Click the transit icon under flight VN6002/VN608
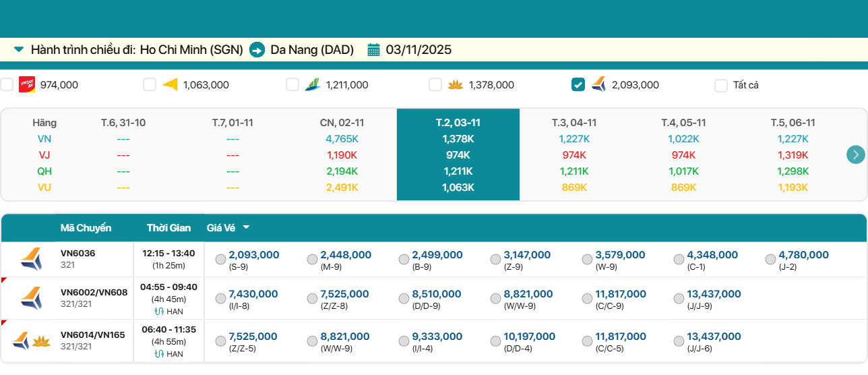The width and height of the screenshot is (868, 375). click(159, 311)
